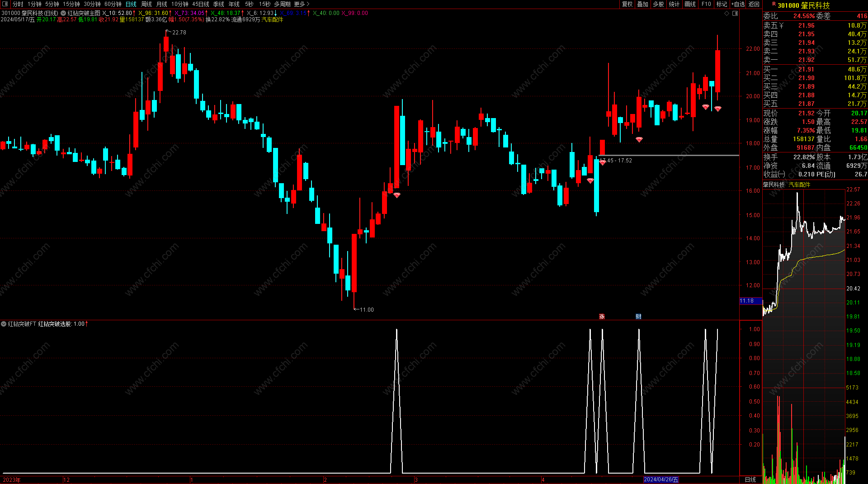Toggle the side panel icon beside the diamond

tap(735, 14)
